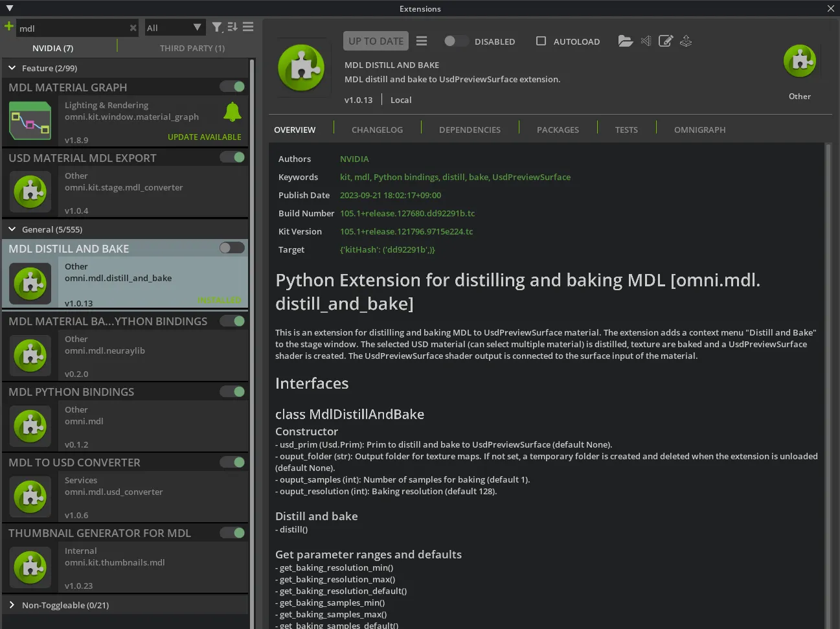The width and height of the screenshot is (840, 629).
Task: Open the All category dropdown
Action: [x=174, y=28]
